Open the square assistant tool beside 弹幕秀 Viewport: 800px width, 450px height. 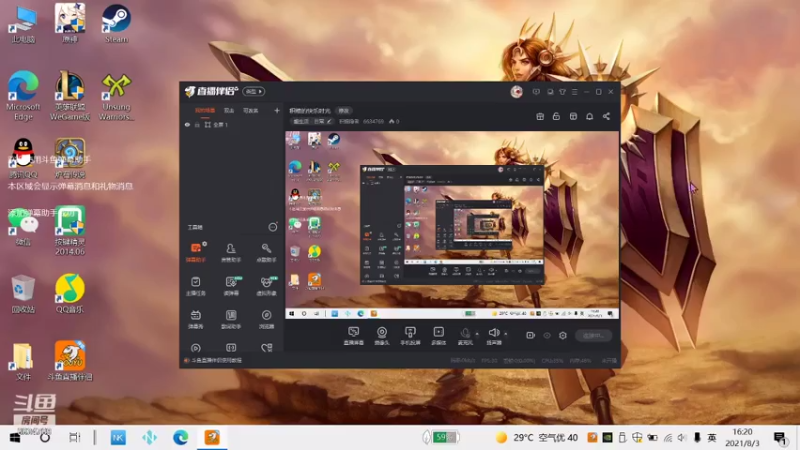pyautogui.click(x=231, y=319)
